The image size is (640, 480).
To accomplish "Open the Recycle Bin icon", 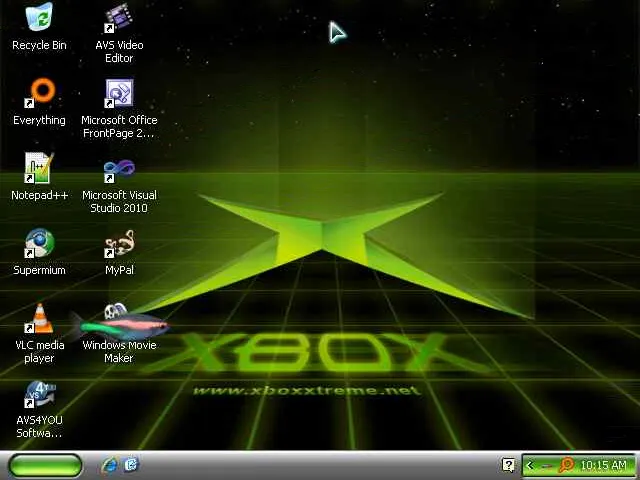I will point(39,17).
